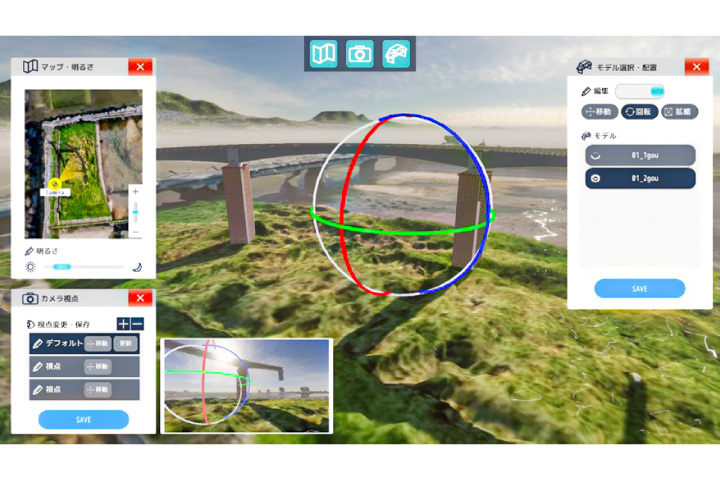The width and height of the screenshot is (720, 480).
Task: Click the camera preview thumbnail
Action: point(247,386)
